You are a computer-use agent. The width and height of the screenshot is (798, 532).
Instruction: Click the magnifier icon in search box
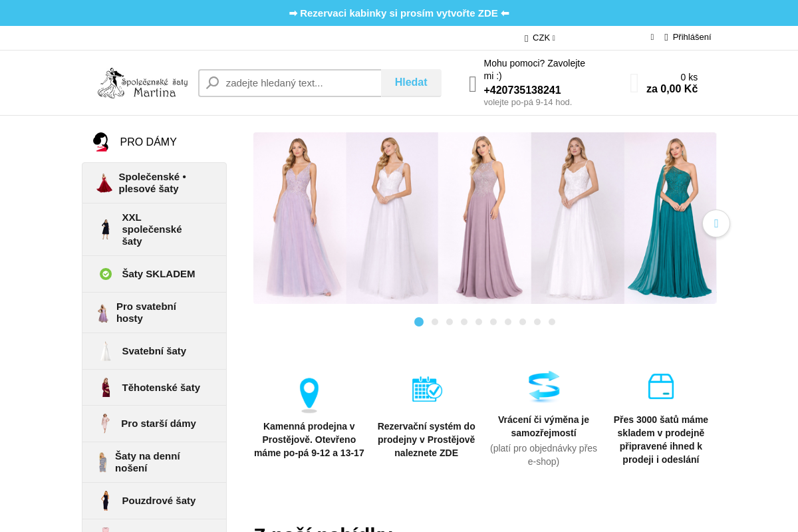[213, 83]
